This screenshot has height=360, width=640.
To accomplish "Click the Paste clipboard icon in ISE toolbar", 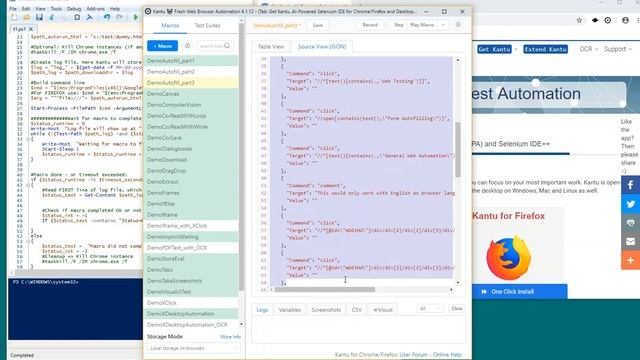I will click(77, 17).
